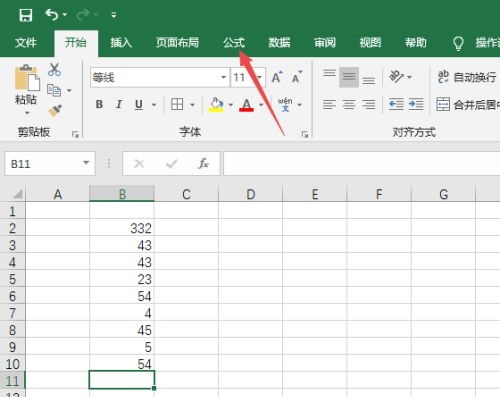The height and width of the screenshot is (397, 500).
Task: Open the 剪贴板 dialog launcher
Action: 75,134
